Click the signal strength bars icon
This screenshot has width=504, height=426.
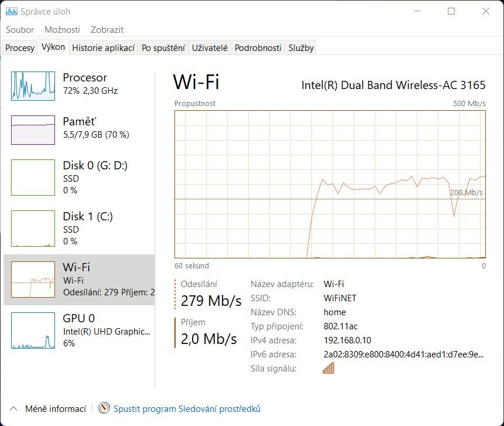coord(328,368)
